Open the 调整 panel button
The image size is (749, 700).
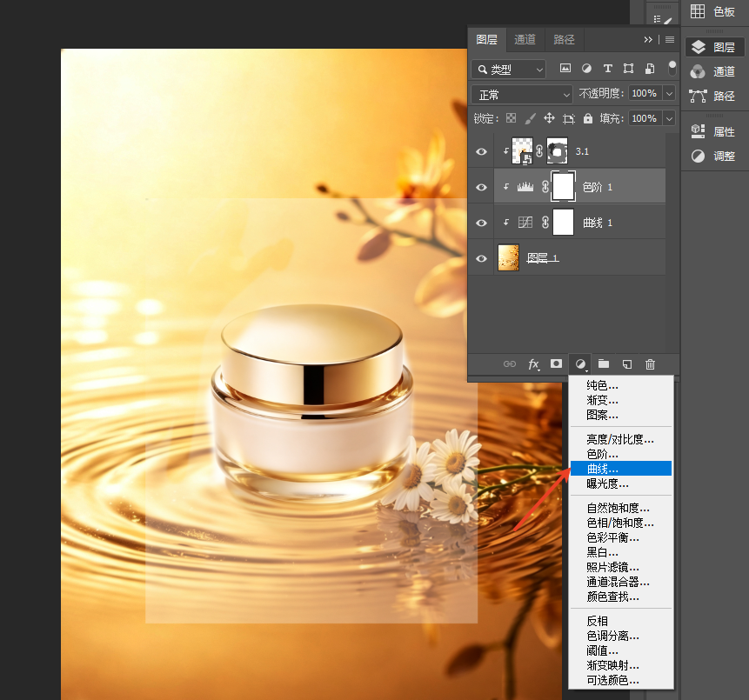(714, 156)
